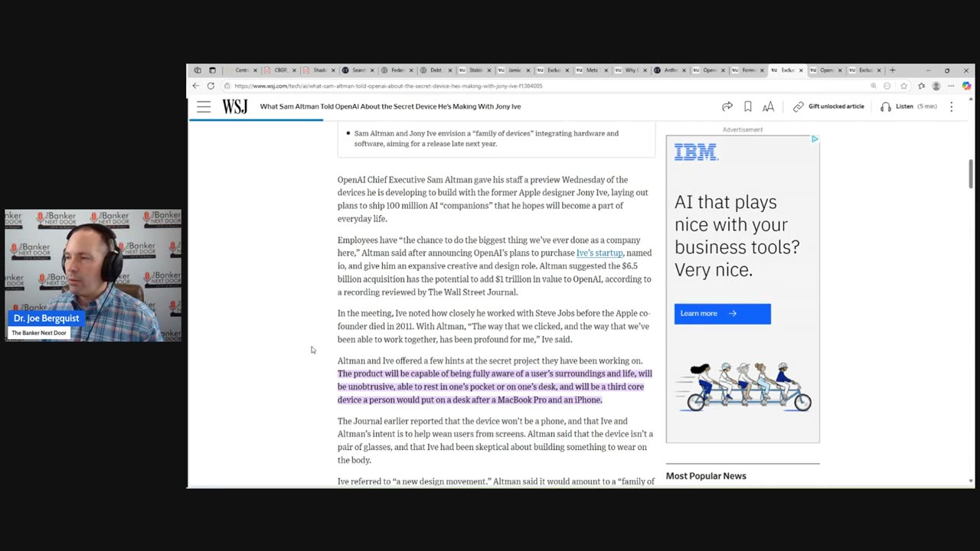Screen dimensions: 980x551
Task: Follow the "Ive's startup" link
Action: pos(599,253)
